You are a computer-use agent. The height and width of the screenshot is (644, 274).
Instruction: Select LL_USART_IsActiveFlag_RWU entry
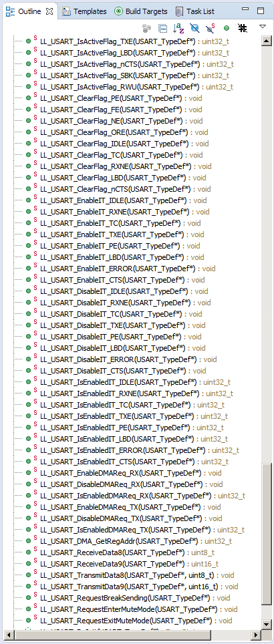(136, 87)
